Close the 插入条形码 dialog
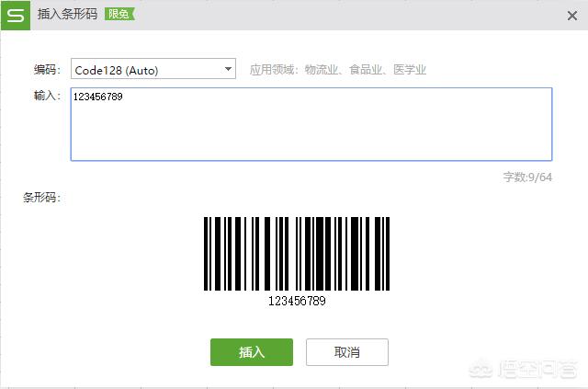The height and width of the screenshot is (389, 588). pyautogui.click(x=571, y=16)
